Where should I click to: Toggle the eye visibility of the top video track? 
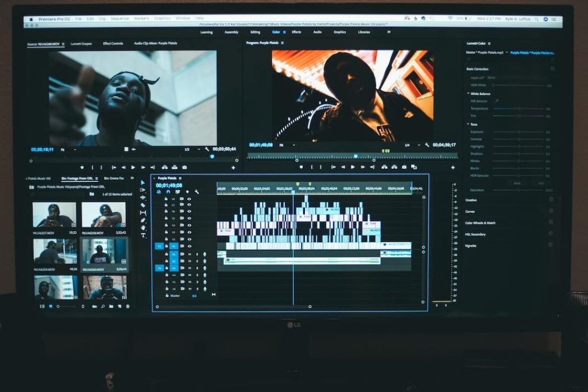point(189,199)
